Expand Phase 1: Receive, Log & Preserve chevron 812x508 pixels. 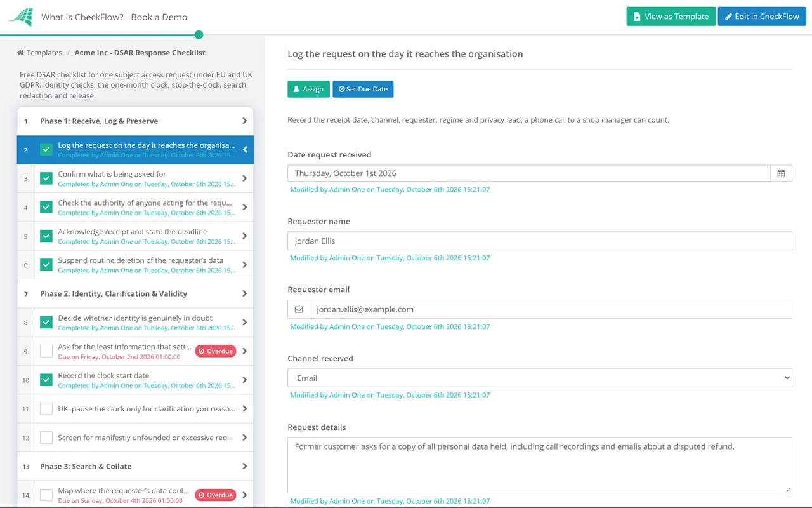245,121
